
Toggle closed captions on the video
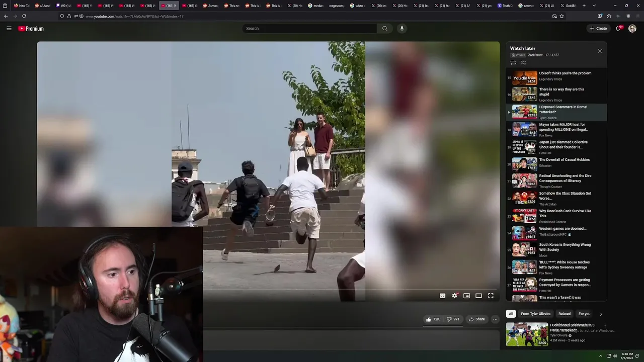[x=442, y=296]
